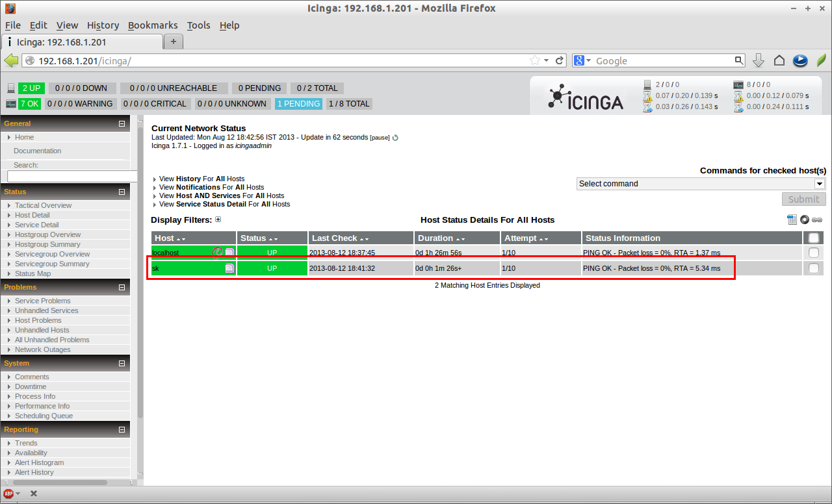This screenshot has height=504, width=832.
Task: Open a new tab with plus button
Action: pyautogui.click(x=174, y=42)
